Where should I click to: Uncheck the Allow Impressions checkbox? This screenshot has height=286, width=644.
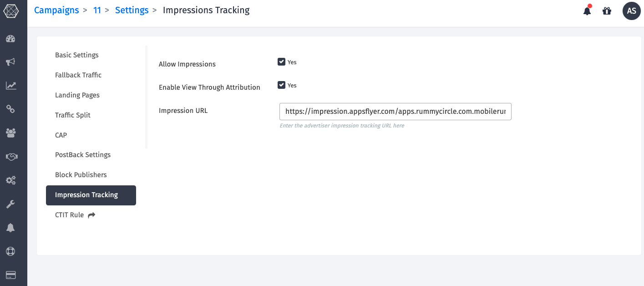coord(281,61)
